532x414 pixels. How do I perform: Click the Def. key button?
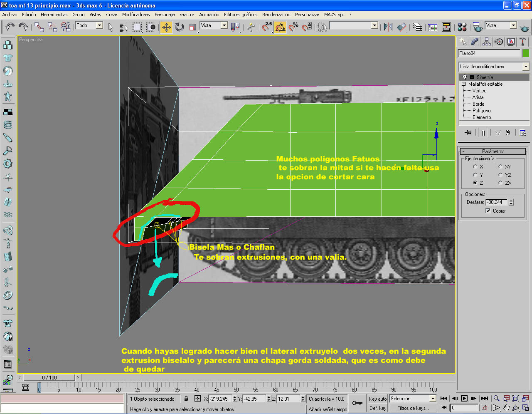(378, 408)
